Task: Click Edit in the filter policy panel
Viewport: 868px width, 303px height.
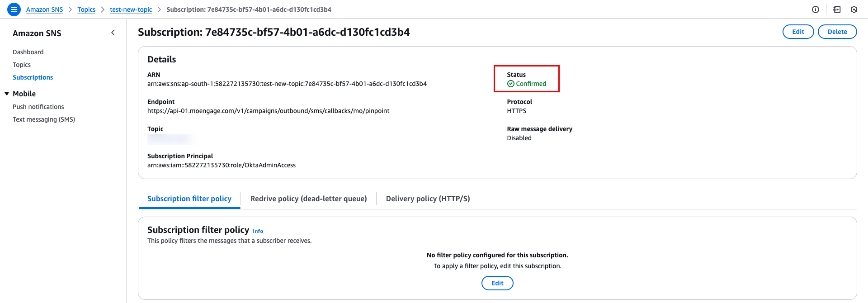Action: click(x=497, y=283)
